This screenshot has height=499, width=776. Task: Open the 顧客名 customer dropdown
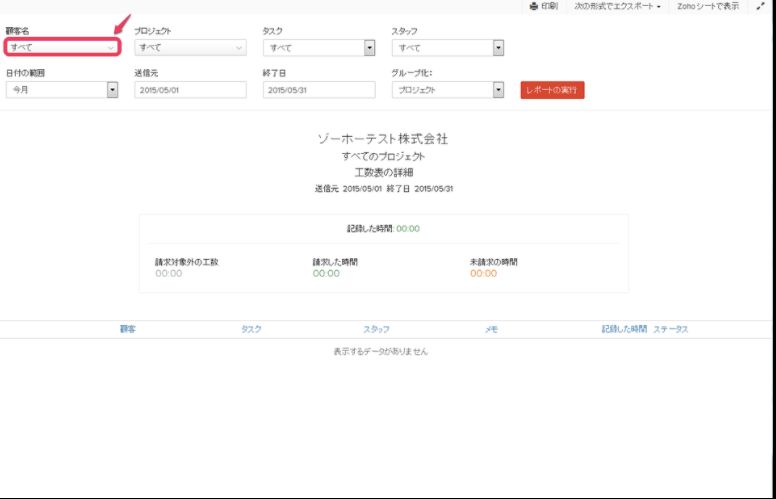[x=62, y=47]
